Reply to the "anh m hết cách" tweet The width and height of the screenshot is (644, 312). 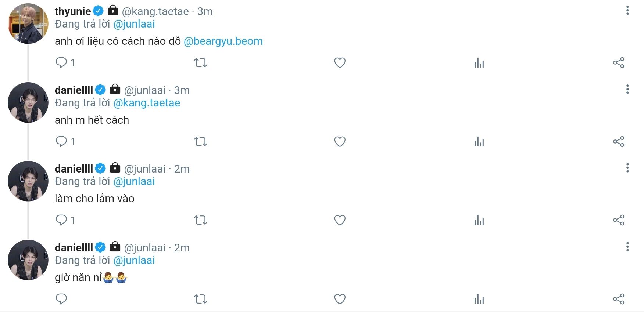(x=61, y=141)
